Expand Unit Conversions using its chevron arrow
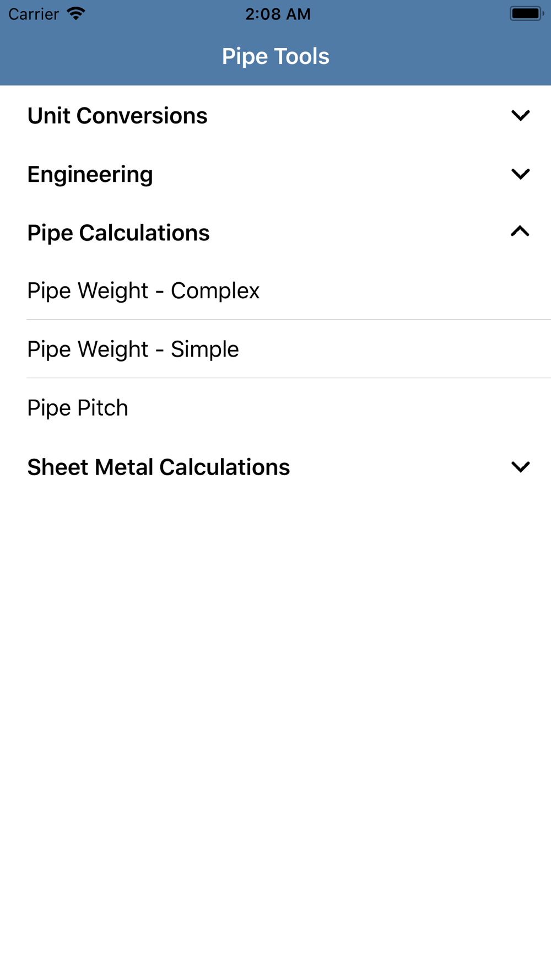The width and height of the screenshot is (551, 980). click(520, 116)
